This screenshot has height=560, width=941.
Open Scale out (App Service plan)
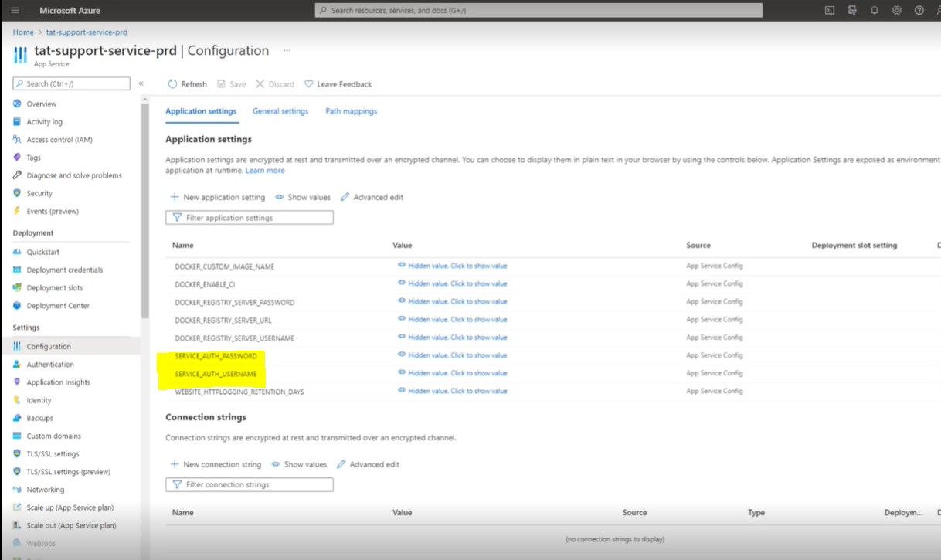70,525
